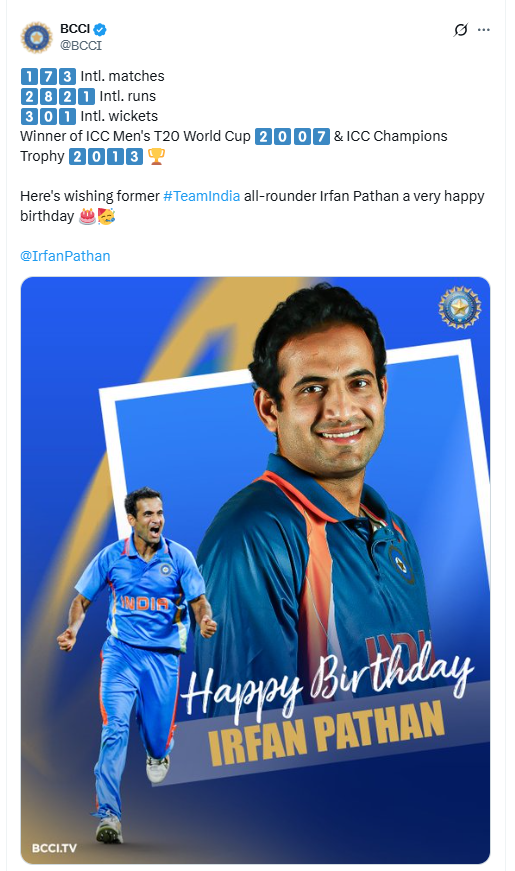Click the 2013 keycap digits

pos(106,157)
